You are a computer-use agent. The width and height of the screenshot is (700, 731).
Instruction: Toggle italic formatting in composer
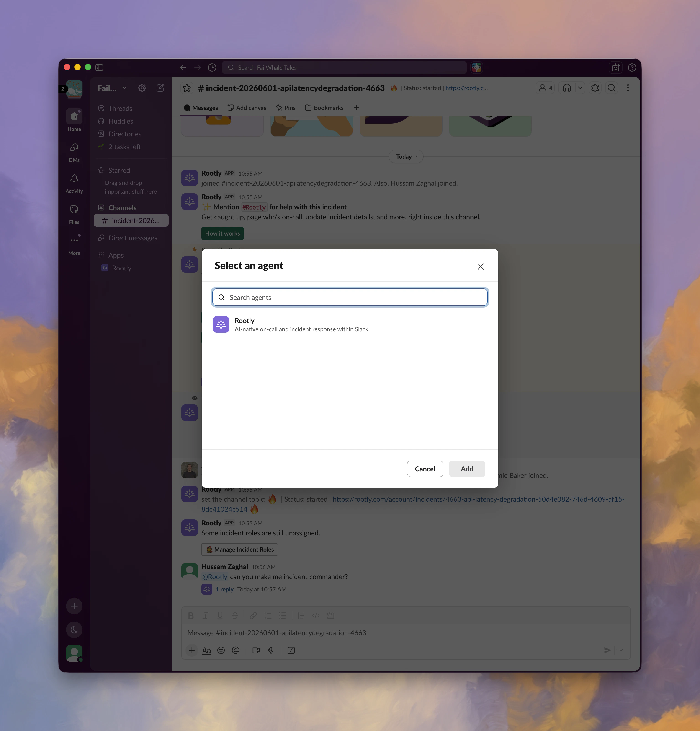point(205,616)
